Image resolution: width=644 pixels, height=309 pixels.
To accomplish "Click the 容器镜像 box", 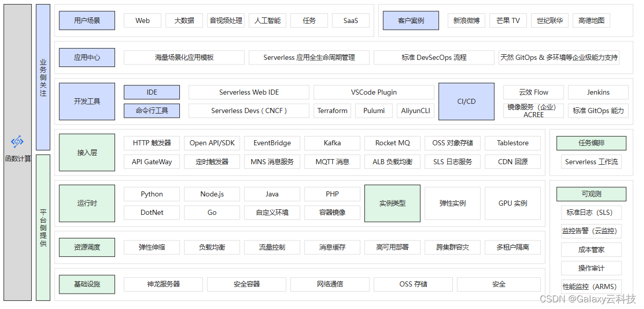I will [332, 212].
